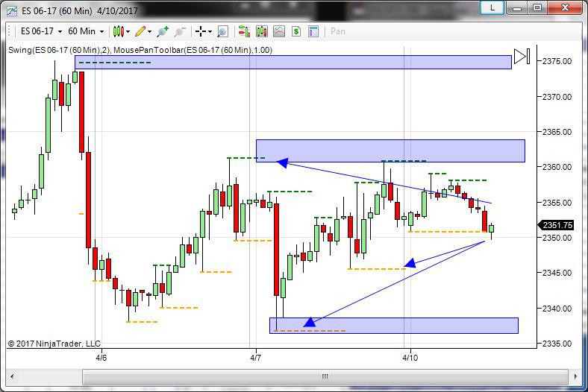Select the pencil drawing tools icon
The image size is (588, 392).
[140, 31]
